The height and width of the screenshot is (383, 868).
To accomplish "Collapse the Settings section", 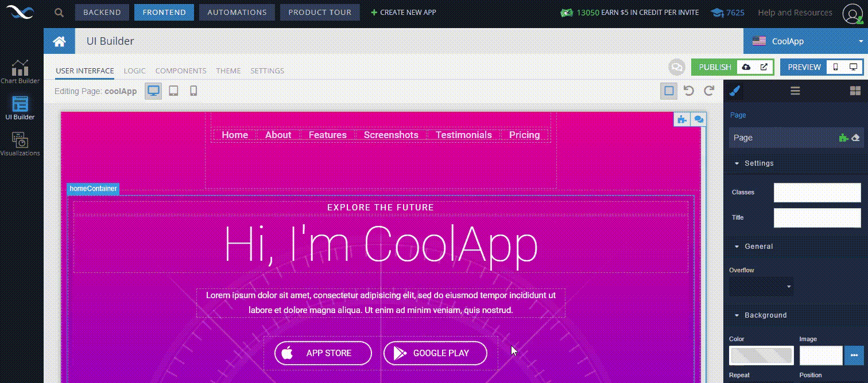I will [x=754, y=163].
